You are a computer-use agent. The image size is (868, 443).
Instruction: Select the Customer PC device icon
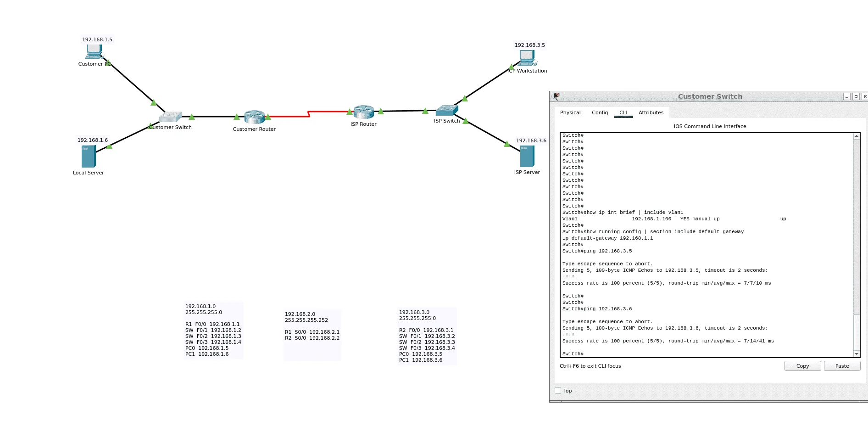(x=95, y=51)
